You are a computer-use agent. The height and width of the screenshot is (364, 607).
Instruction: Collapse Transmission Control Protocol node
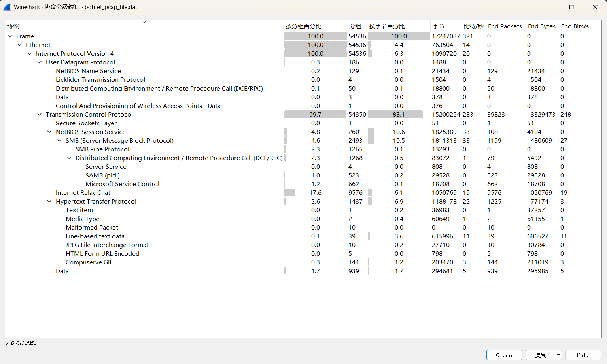40,115
